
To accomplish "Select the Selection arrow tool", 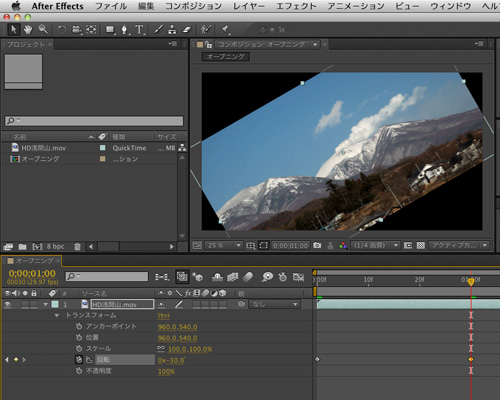I will coord(13,30).
